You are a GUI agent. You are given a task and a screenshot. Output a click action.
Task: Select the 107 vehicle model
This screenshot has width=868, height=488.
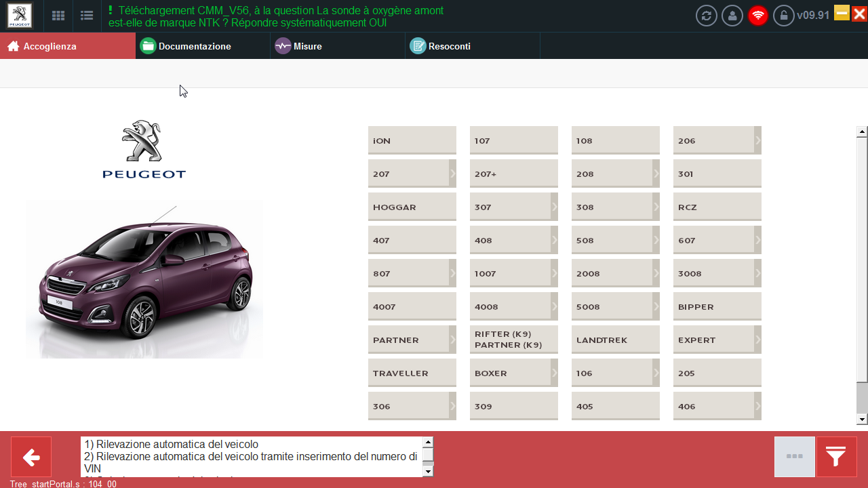coord(514,140)
